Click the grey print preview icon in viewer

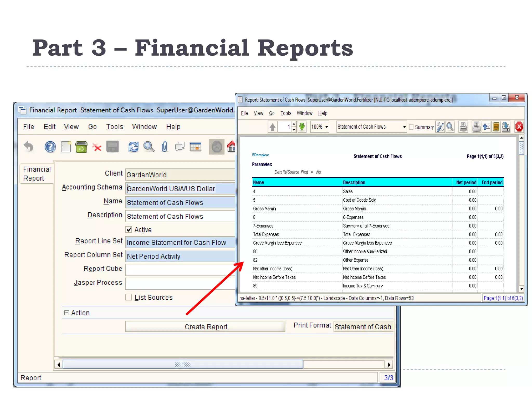[476, 127]
